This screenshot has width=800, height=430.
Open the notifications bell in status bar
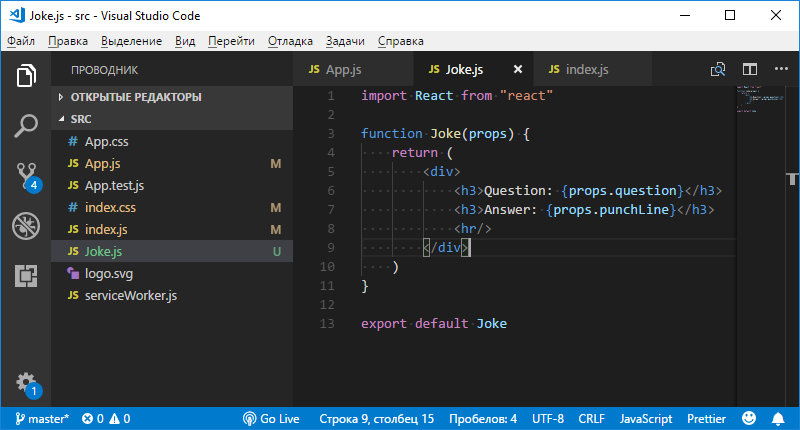pyautogui.click(x=777, y=418)
